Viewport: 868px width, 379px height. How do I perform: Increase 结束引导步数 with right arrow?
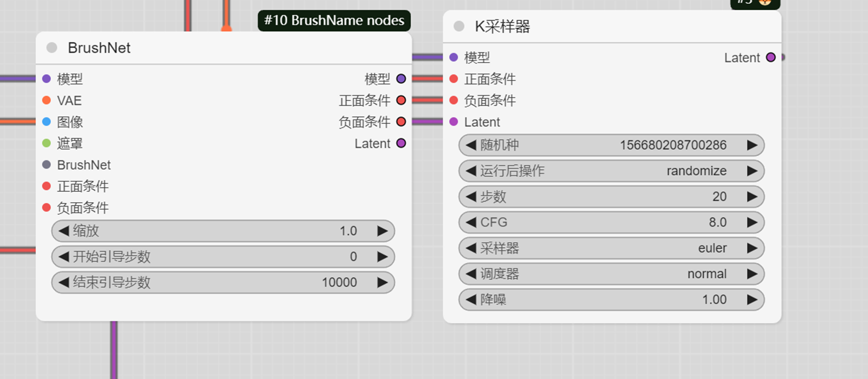pyautogui.click(x=382, y=282)
